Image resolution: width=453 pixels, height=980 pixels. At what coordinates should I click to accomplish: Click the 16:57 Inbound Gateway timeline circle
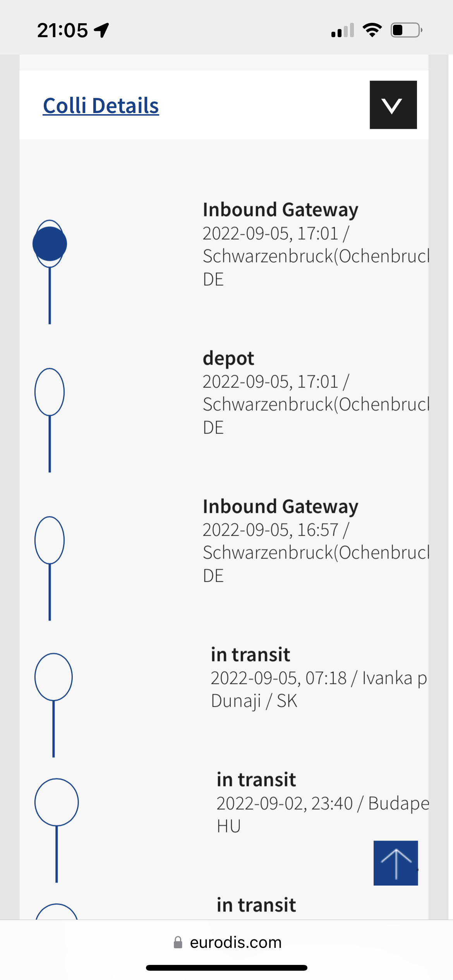pyautogui.click(x=50, y=540)
